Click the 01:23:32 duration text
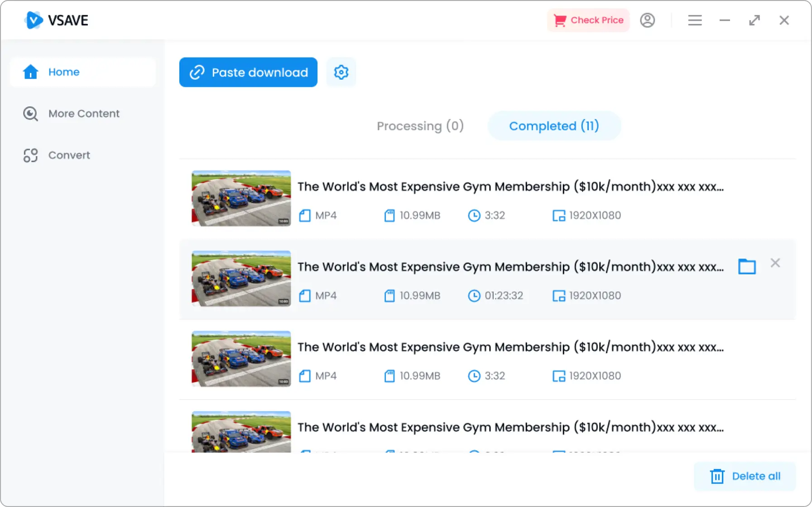This screenshot has width=812, height=507. click(x=504, y=296)
